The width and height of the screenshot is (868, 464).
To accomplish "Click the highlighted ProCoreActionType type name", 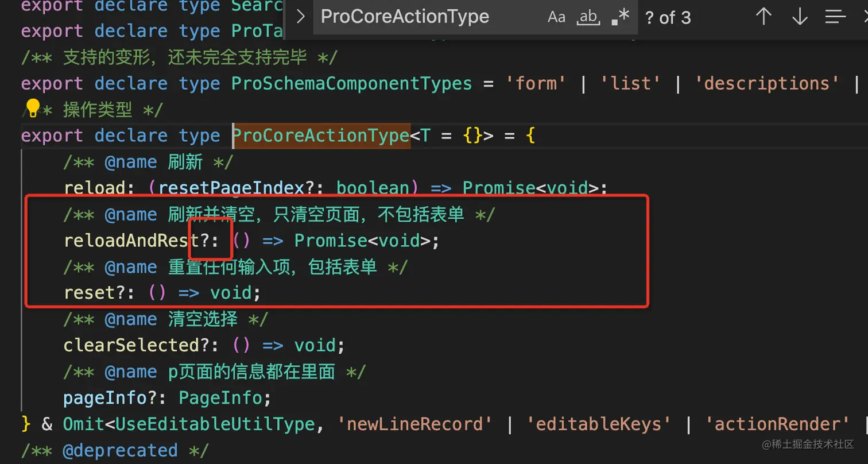I will pos(321,136).
